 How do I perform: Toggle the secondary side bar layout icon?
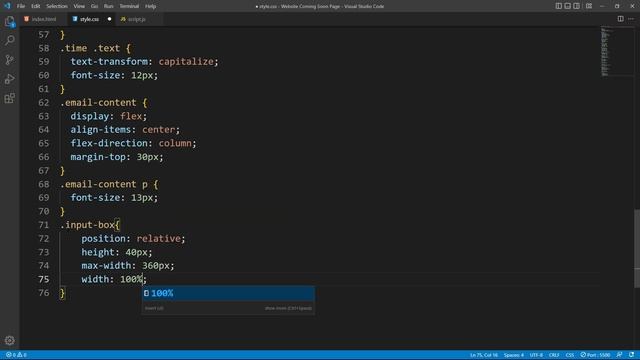(x=576, y=6)
